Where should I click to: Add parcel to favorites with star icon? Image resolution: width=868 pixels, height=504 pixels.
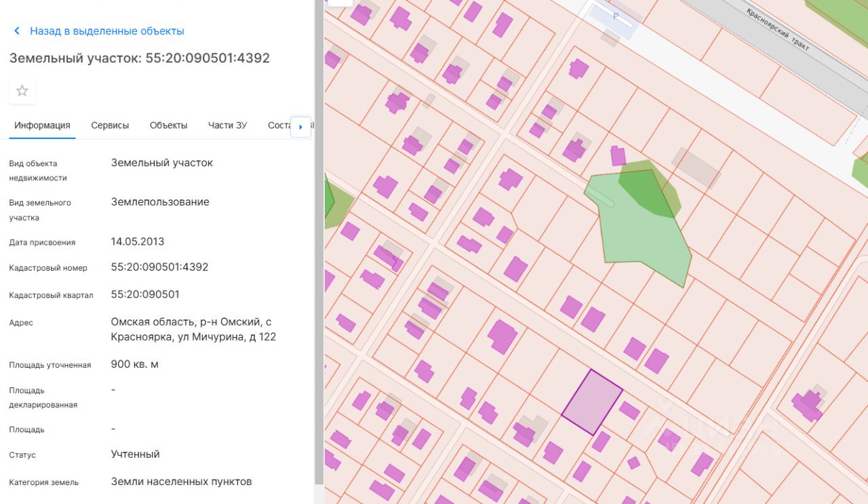[22, 91]
